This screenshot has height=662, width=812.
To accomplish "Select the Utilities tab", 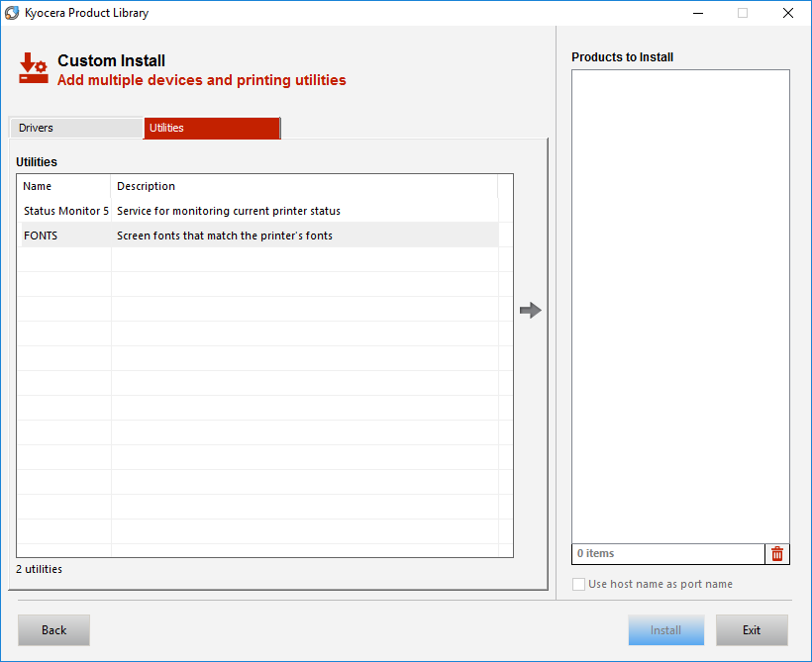I will coord(211,128).
